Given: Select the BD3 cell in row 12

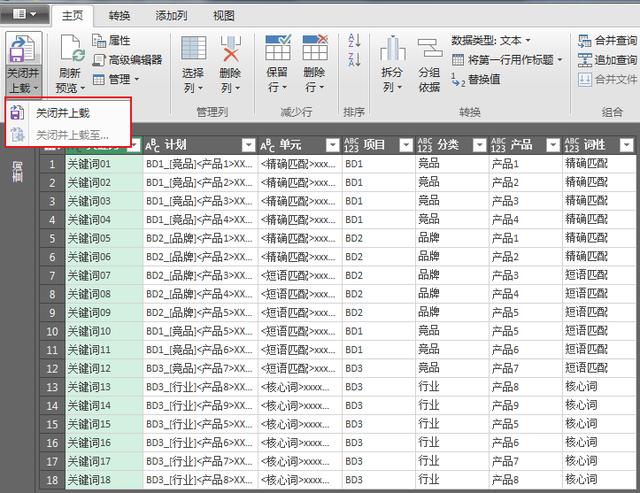Looking at the screenshot, I should [379, 369].
